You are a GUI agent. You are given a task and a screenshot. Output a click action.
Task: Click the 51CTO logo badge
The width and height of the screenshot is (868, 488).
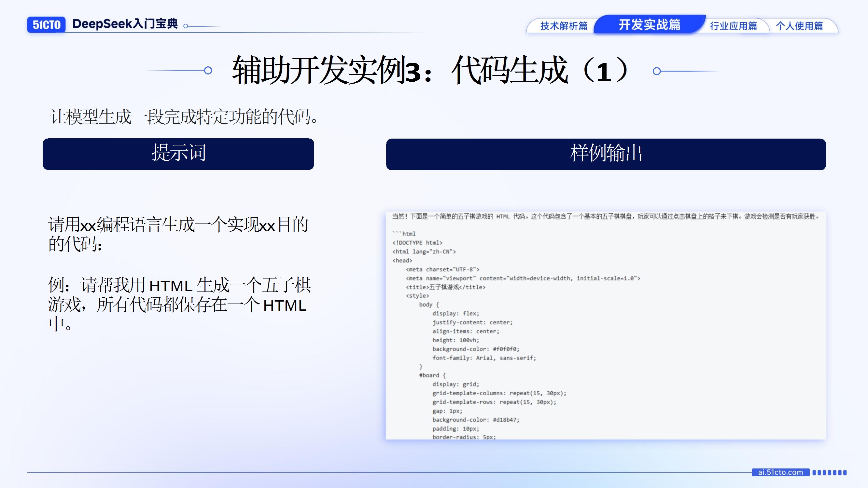click(46, 25)
